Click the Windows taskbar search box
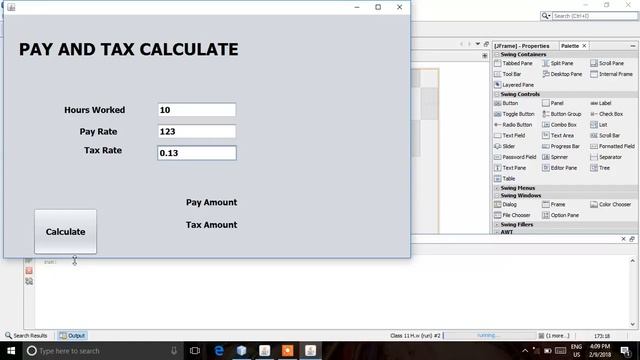Image resolution: width=640 pixels, height=360 pixels. coord(103,351)
